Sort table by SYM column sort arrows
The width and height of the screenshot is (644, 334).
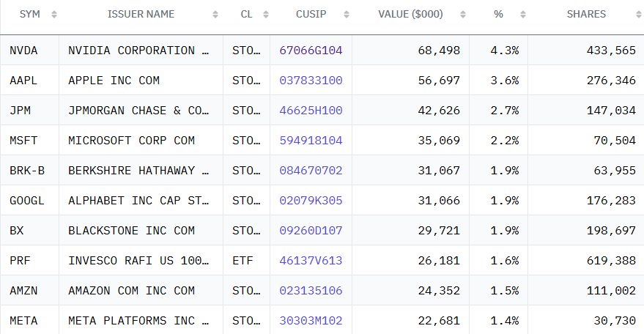(x=54, y=15)
